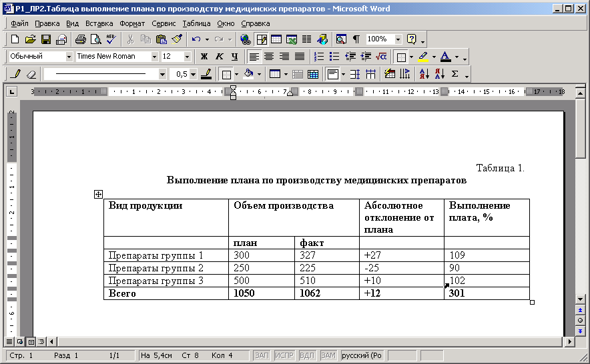The height and width of the screenshot is (364, 590).
Task: Select the table eraser tool
Action: (x=31, y=74)
